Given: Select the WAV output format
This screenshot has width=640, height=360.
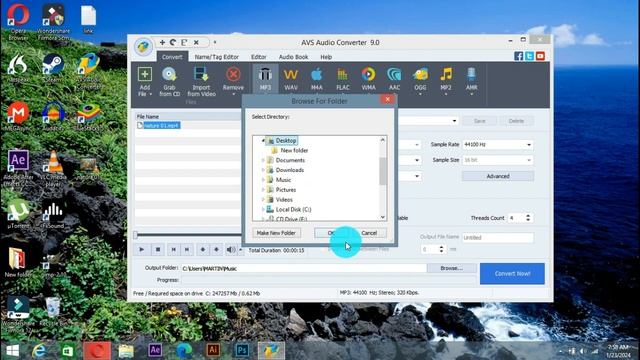Looking at the screenshot, I should 291,79.
